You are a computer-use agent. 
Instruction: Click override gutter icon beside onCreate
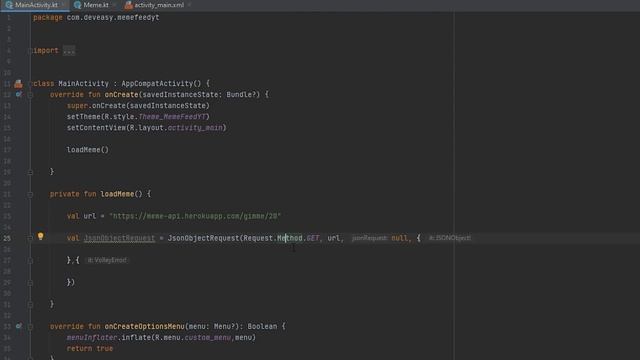coord(18,94)
